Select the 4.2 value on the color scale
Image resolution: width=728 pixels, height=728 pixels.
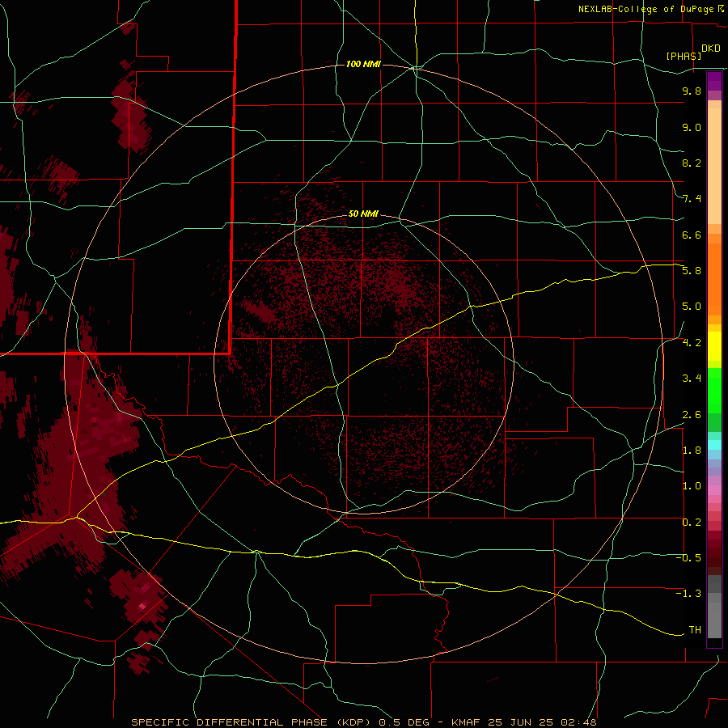692,343
